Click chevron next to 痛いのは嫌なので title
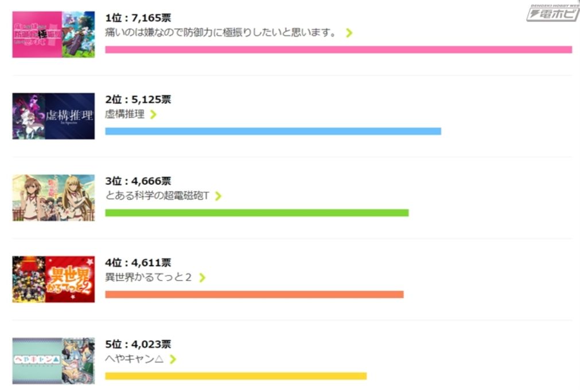This screenshot has height=392, width=580. coord(349,33)
